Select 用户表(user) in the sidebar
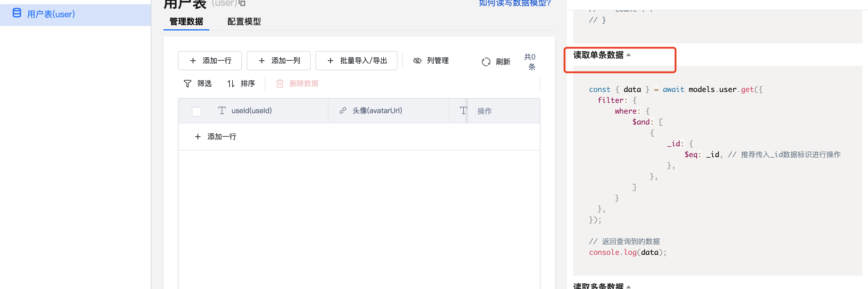Image resolution: width=868 pixels, height=289 pixels. point(75,14)
